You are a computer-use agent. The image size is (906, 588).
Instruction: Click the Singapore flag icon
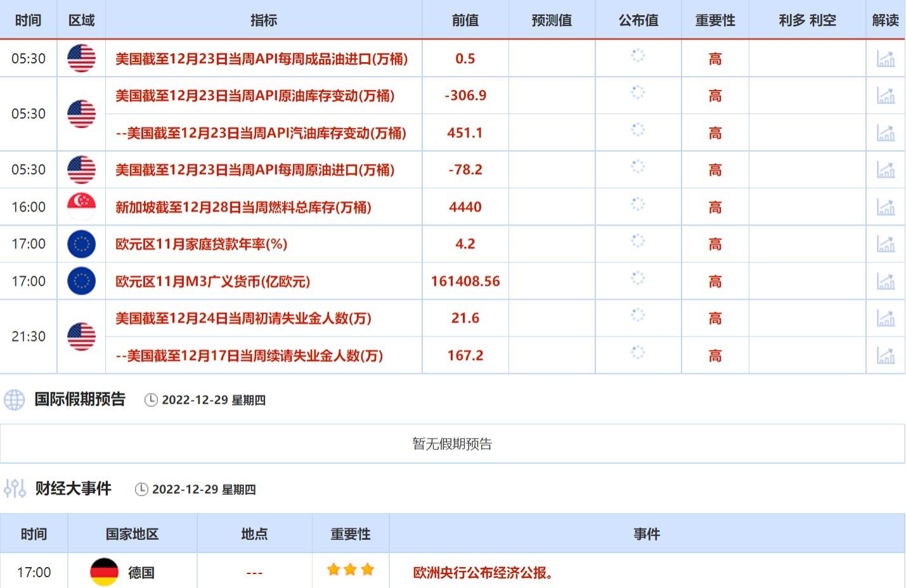pos(81,207)
